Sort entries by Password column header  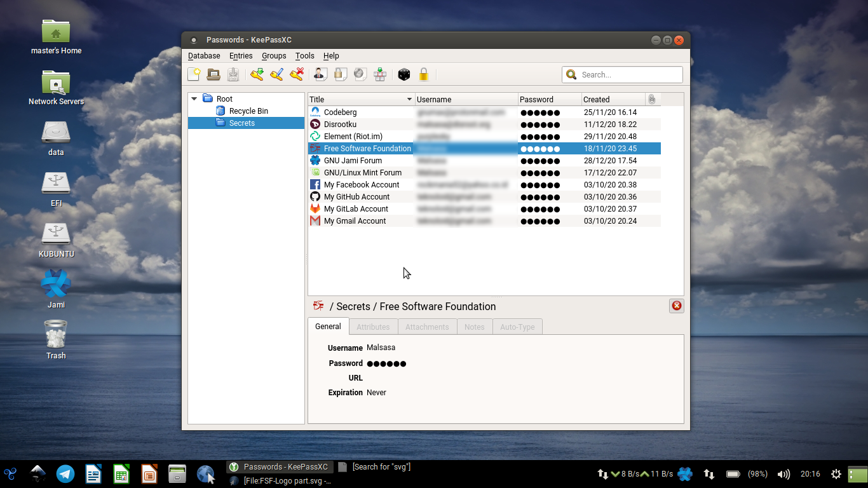tap(550, 99)
